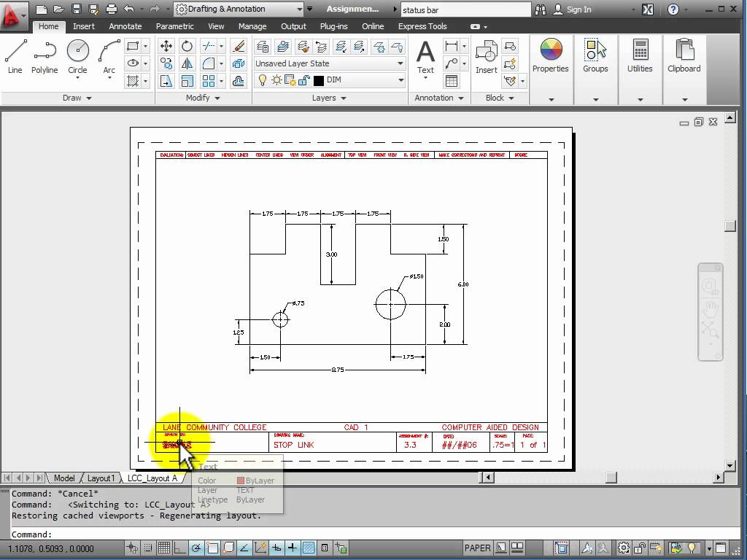Open the Drafting & Annotation workspace dropdown

click(x=239, y=9)
